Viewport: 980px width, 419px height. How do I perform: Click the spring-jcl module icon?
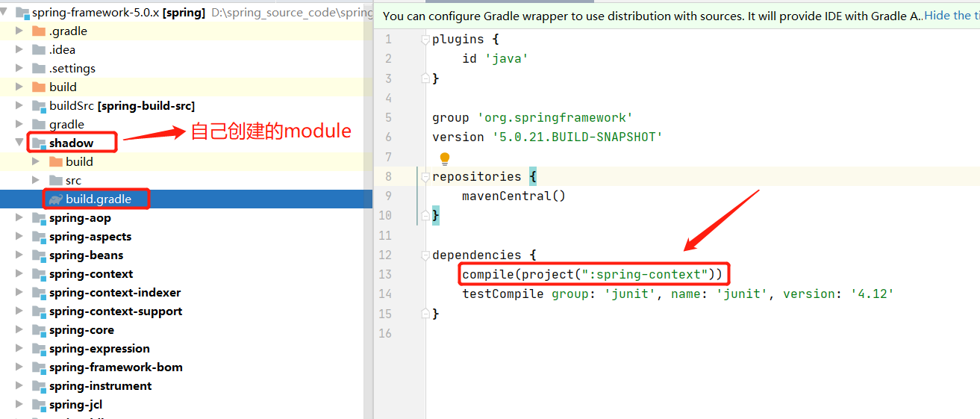pyautogui.click(x=39, y=405)
